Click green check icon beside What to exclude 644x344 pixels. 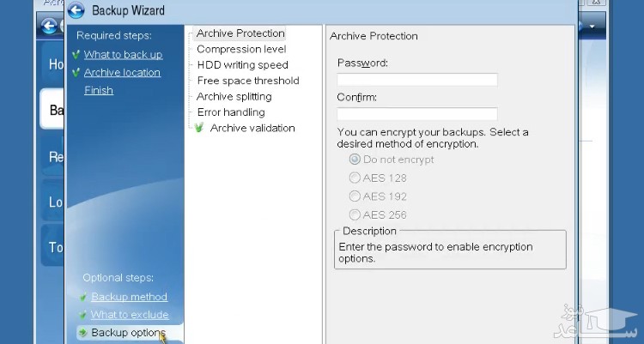[x=82, y=316]
